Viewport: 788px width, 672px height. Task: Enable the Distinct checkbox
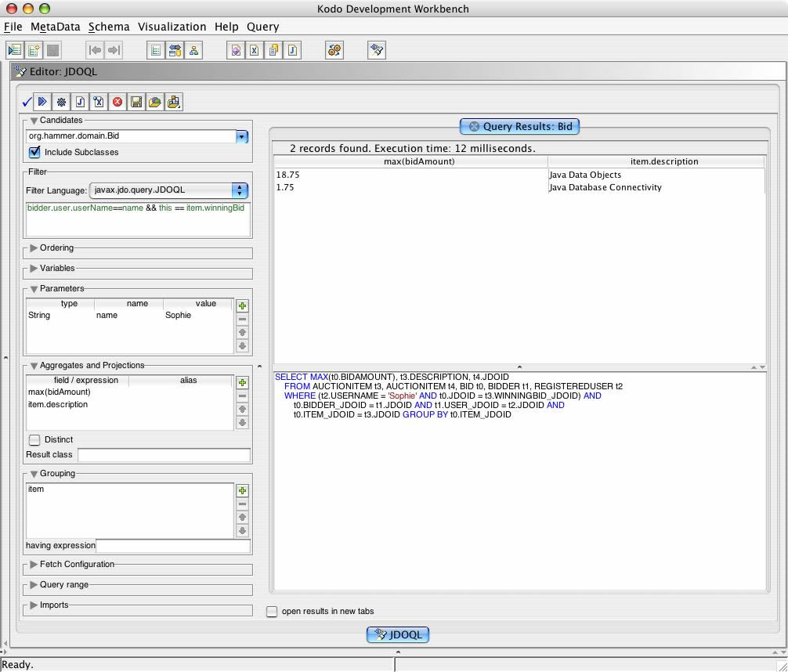click(x=34, y=440)
